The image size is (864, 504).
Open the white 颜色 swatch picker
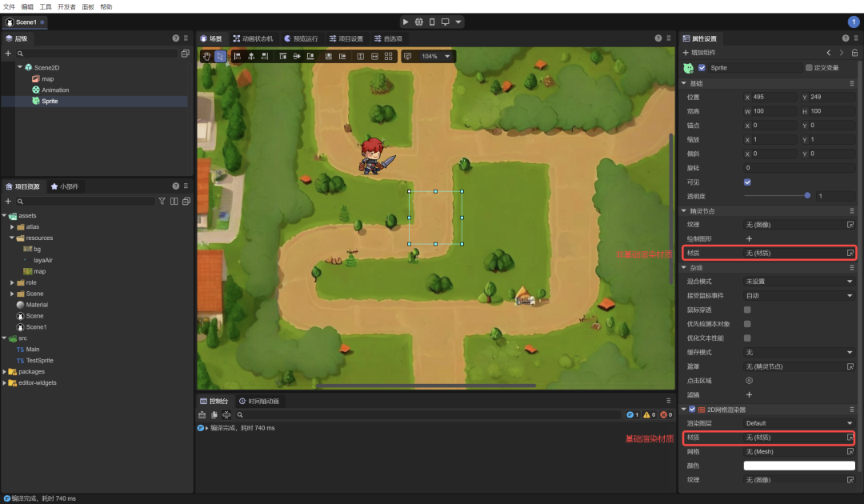click(x=799, y=466)
